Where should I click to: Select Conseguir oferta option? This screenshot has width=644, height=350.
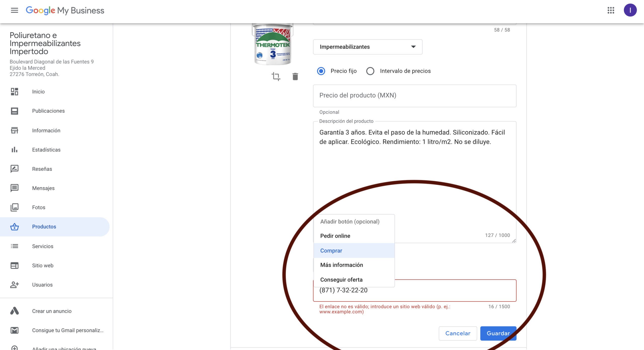click(x=341, y=280)
